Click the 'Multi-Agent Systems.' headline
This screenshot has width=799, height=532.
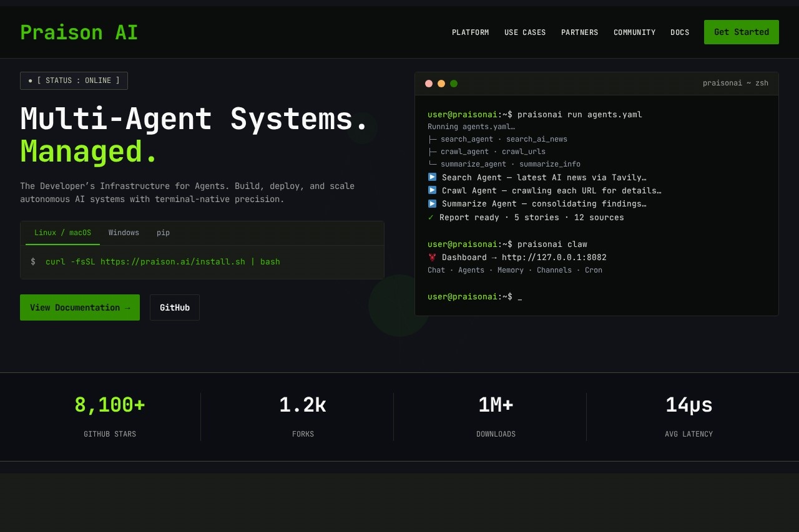(x=195, y=118)
